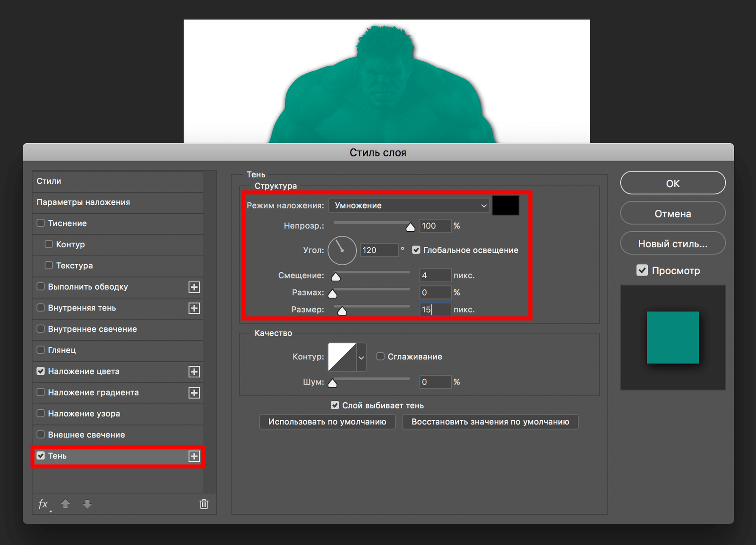Open Режим наложения dropdown
This screenshot has width=756, height=545.
409,206
